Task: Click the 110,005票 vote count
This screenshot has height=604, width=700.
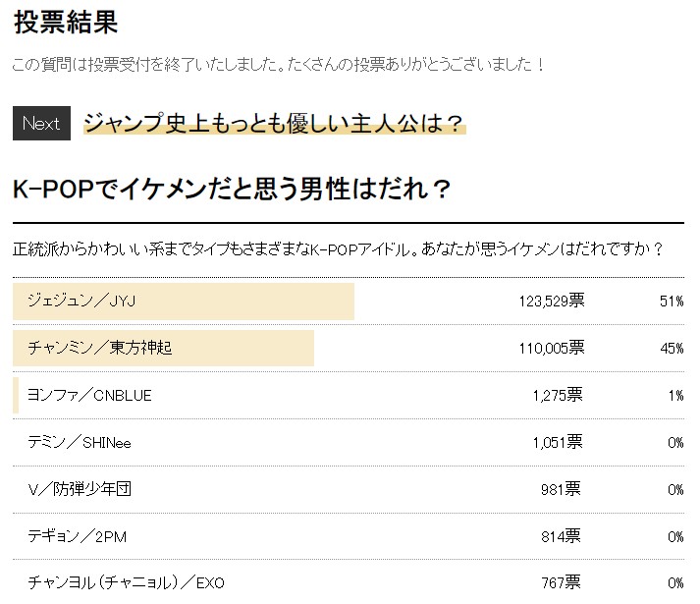Action: point(551,348)
